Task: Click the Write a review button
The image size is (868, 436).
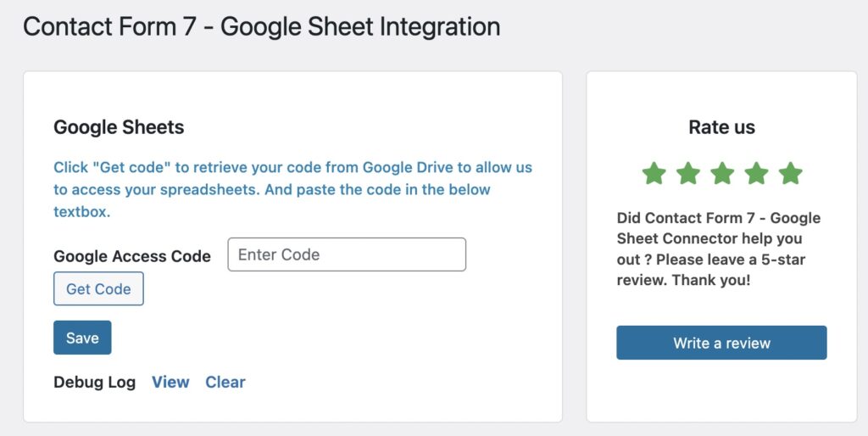Action: click(x=721, y=343)
